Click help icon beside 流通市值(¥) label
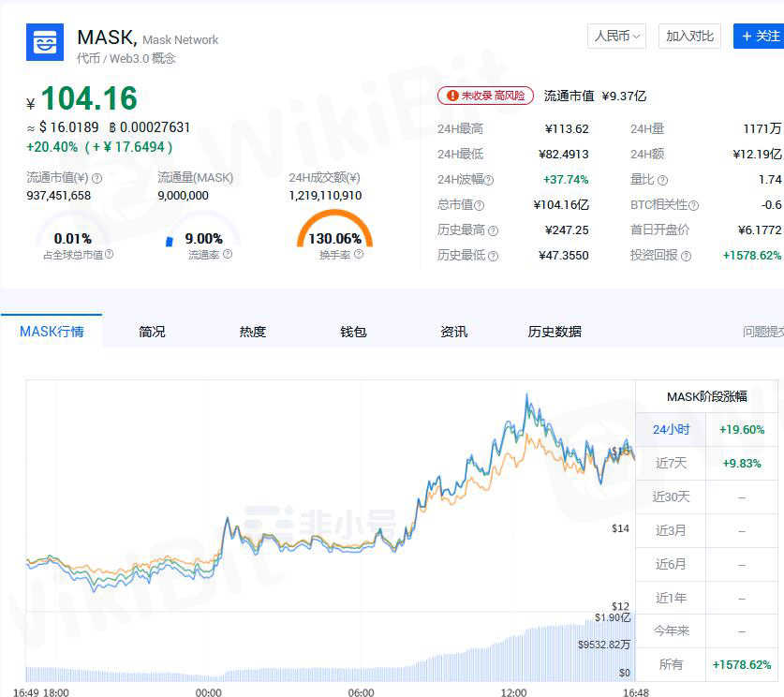The image size is (784, 697). click(96, 178)
